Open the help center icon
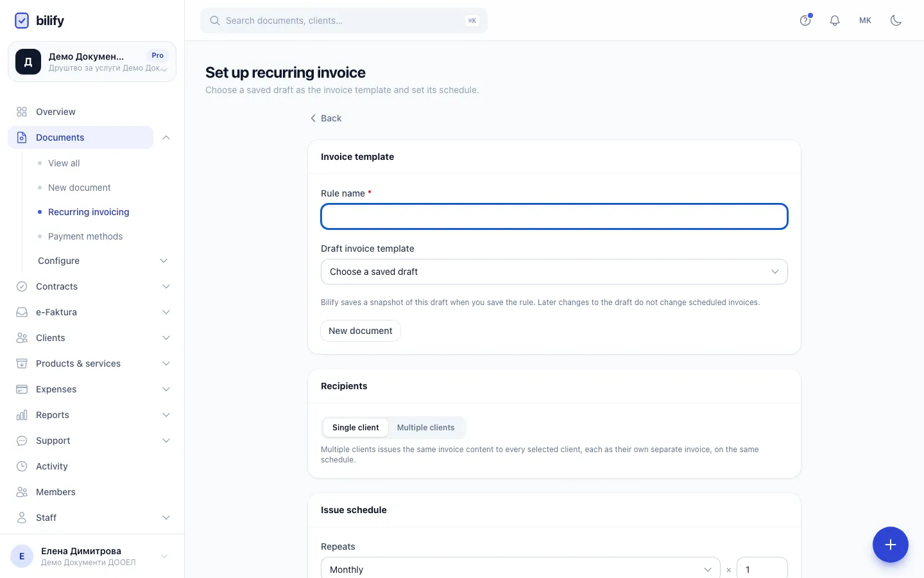 (x=805, y=21)
